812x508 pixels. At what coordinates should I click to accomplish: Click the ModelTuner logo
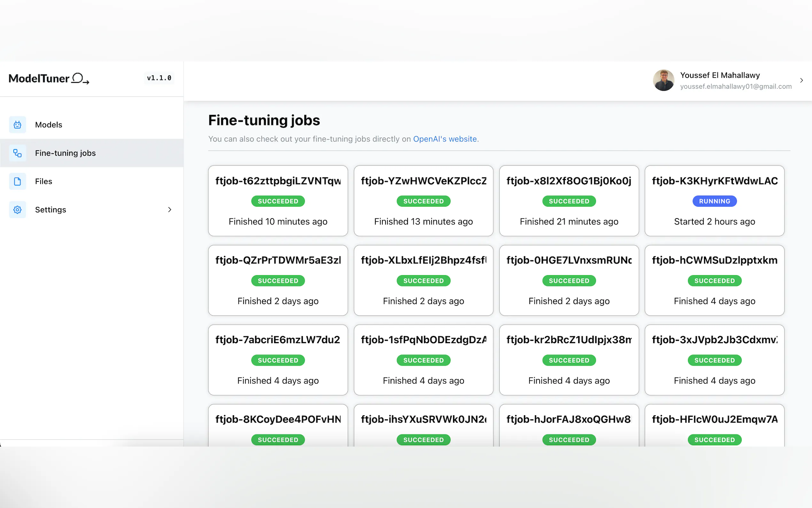[49, 78]
